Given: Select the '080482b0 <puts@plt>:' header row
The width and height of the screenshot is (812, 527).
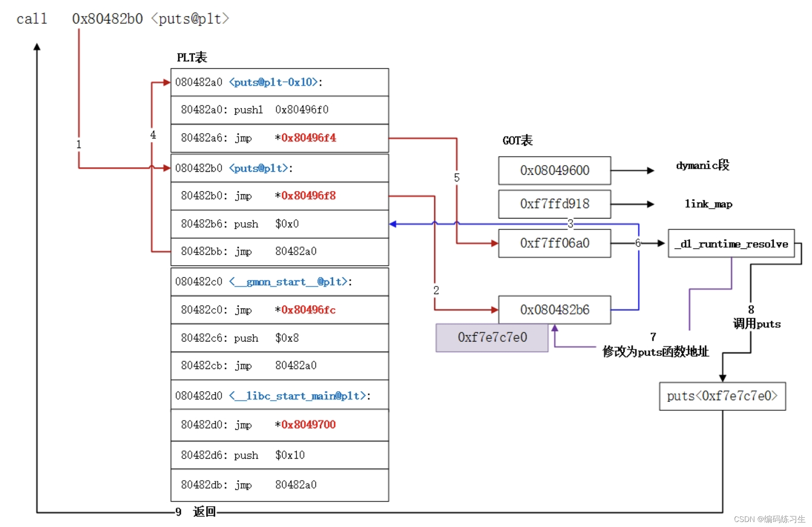Looking at the screenshot, I should point(280,168).
